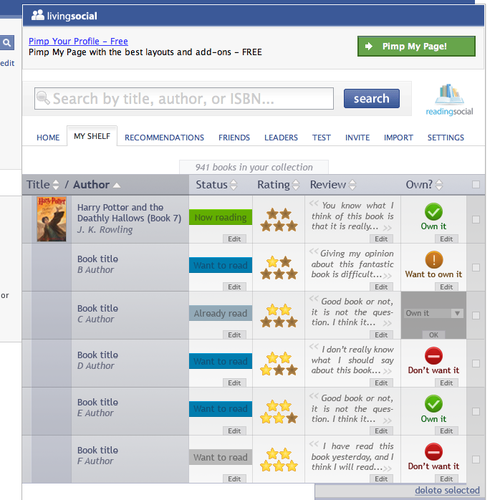Sort books by the Rating column arrows
The image size is (500, 500).
(x=296, y=185)
